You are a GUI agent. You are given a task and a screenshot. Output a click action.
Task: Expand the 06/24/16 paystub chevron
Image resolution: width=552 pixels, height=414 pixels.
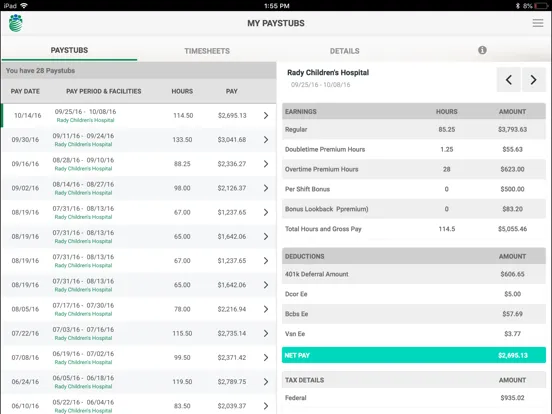click(266, 382)
